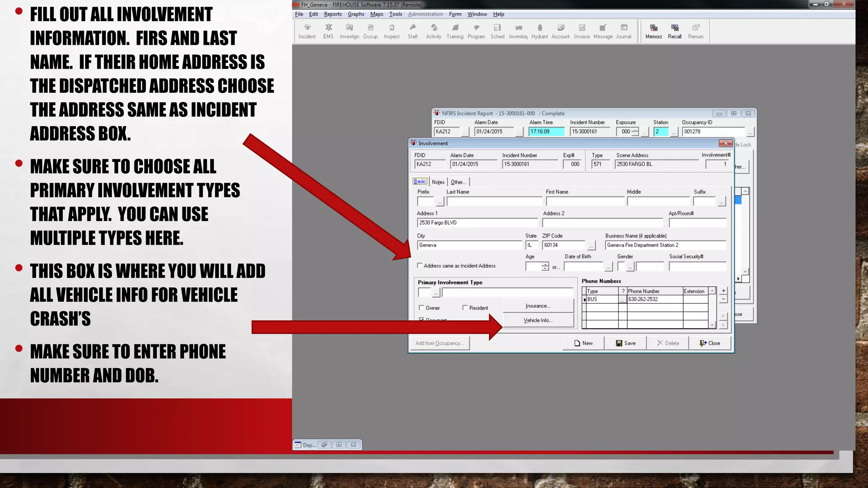Open Prefix lookup ellipsis button
The width and height of the screenshot is (868, 488).
click(440, 202)
